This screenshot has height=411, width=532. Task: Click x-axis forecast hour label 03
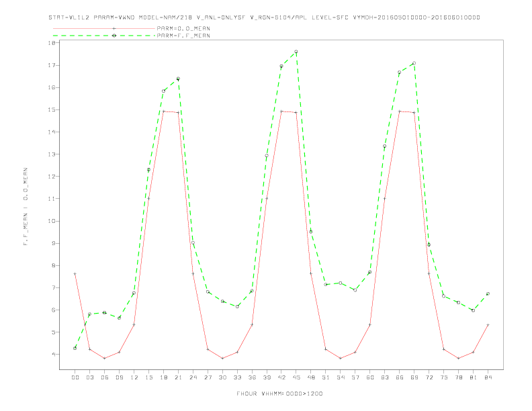[89, 377]
